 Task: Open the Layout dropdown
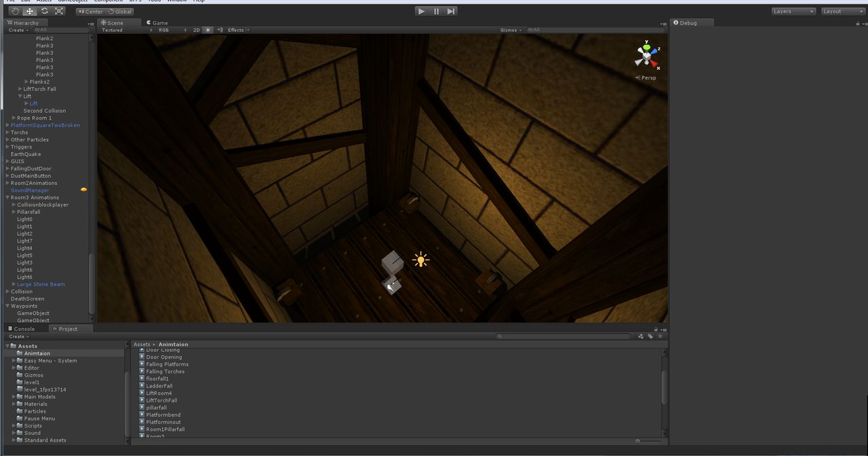click(842, 11)
